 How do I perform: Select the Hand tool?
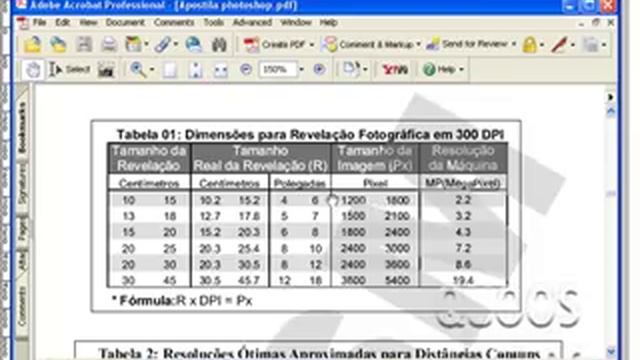tap(33, 69)
